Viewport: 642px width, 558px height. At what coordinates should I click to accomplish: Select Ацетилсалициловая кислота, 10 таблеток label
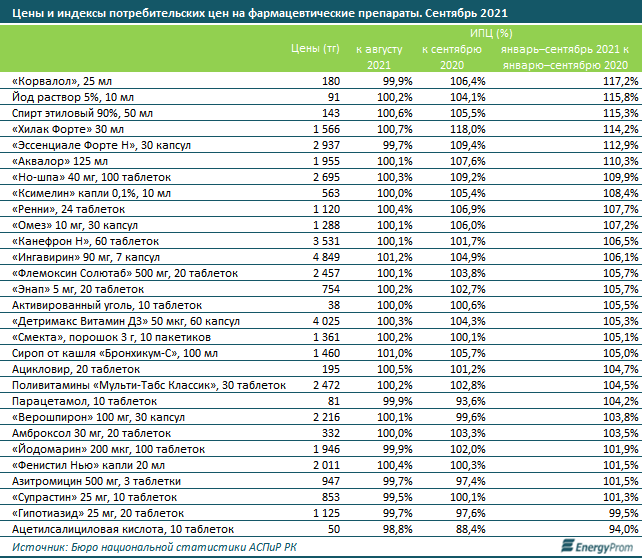(123, 529)
